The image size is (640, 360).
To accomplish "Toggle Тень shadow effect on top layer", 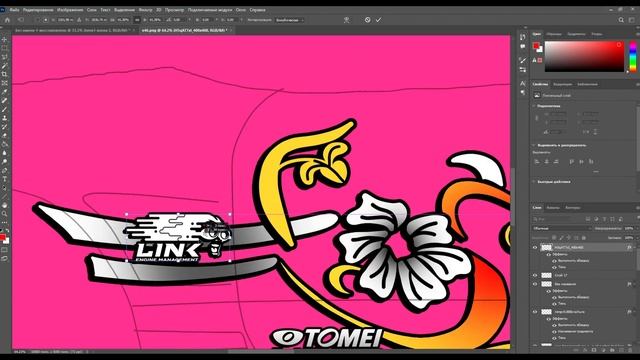I will (x=555, y=267).
